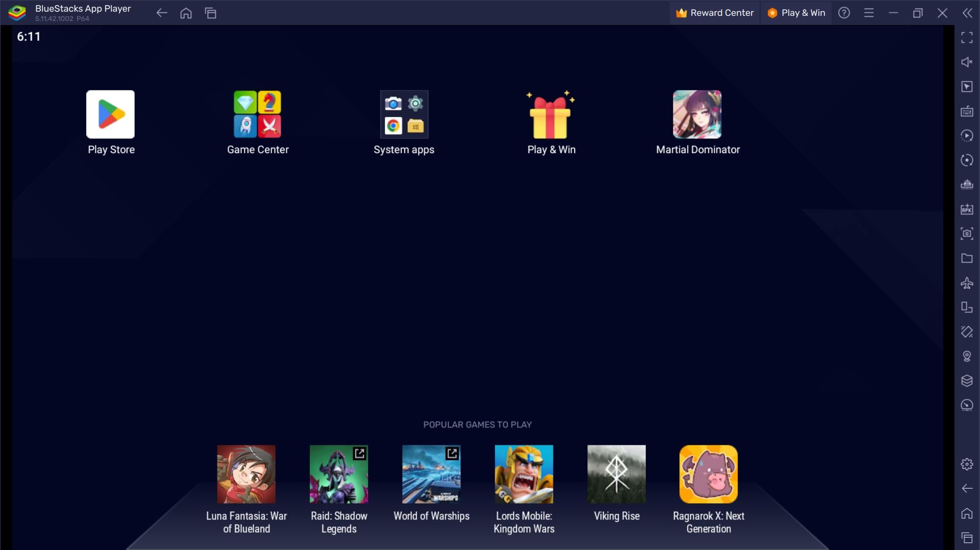
Task: Open Viking Rise game tile
Action: [x=617, y=474]
